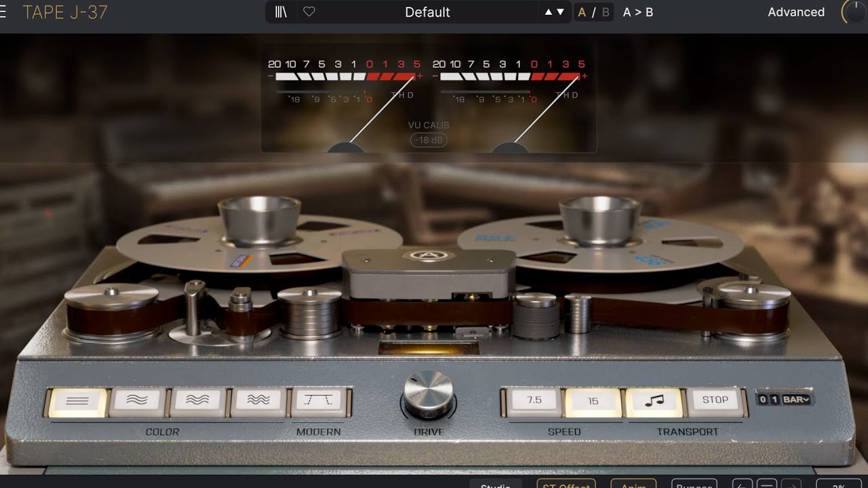Click the DRIVE label
Viewport: 868px width, 488px height.
pyautogui.click(x=429, y=432)
